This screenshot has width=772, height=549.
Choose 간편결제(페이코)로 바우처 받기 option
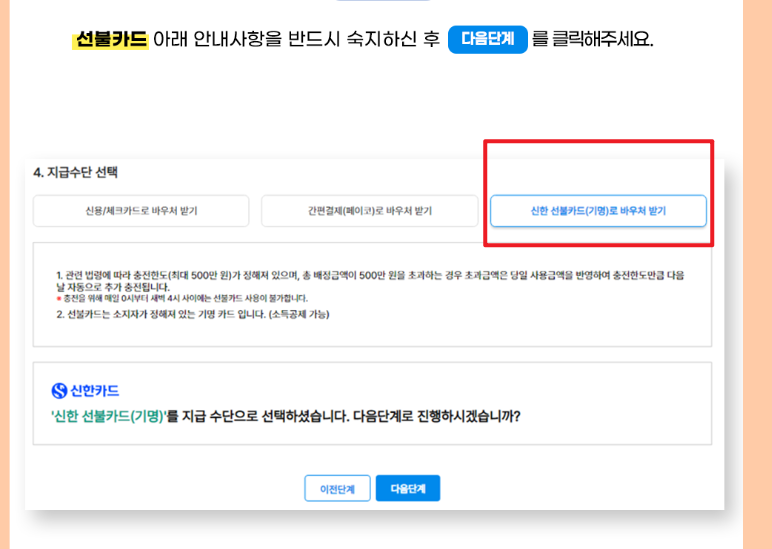(x=369, y=211)
